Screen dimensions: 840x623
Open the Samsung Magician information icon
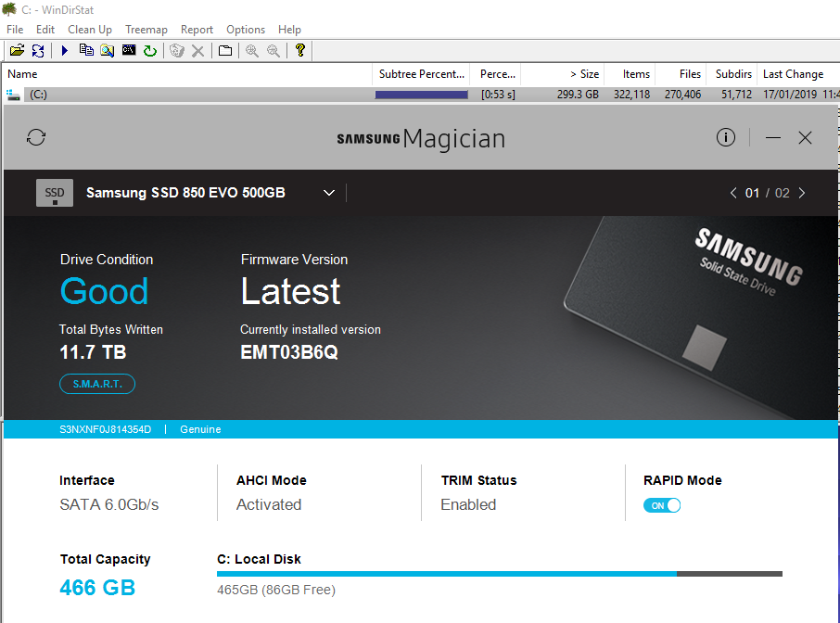(x=726, y=137)
